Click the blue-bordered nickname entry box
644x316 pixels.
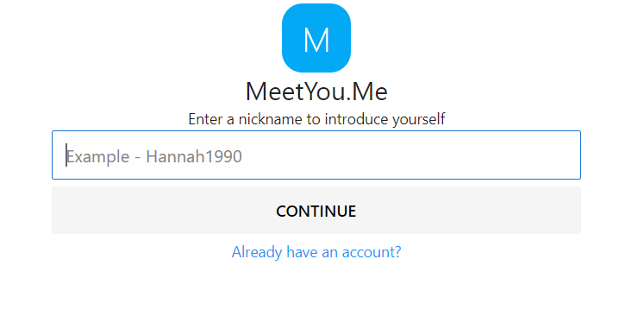tap(316, 155)
